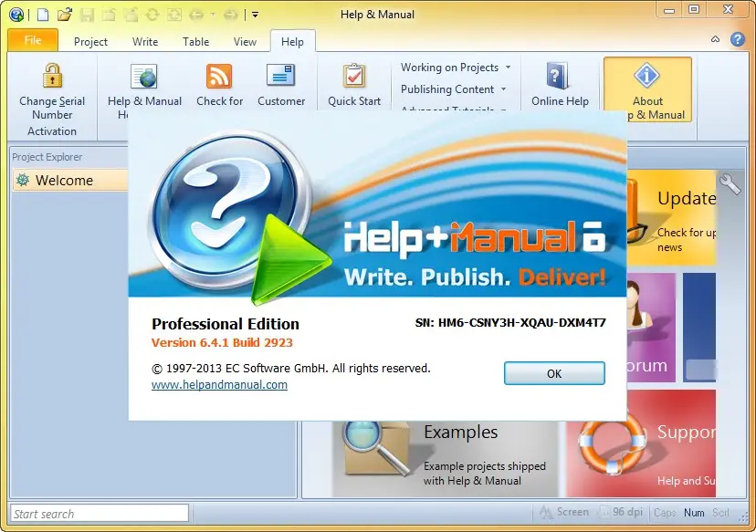Switch to the Project ribbon tab
Viewport: 756px width, 532px height.
[90, 41]
